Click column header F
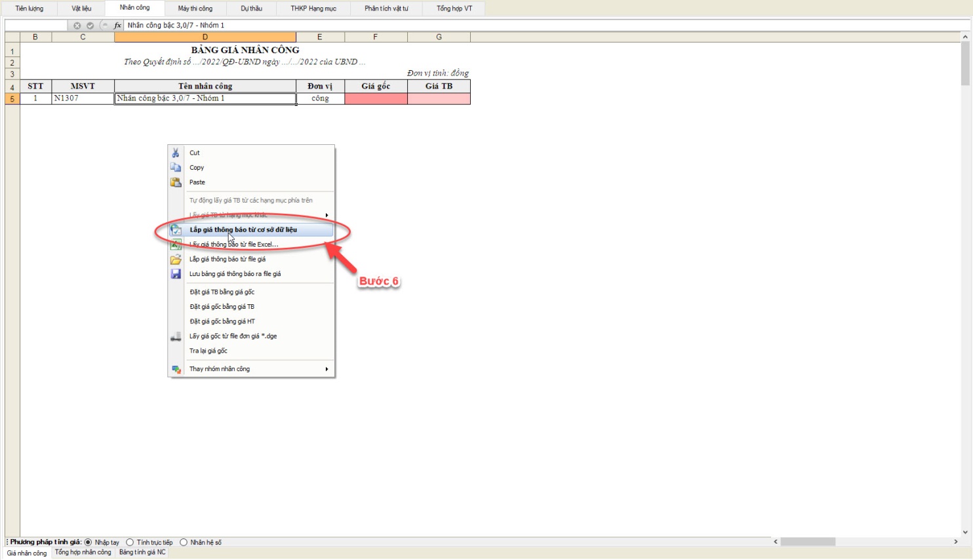This screenshot has width=973, height=560. click(x=376, y=37)
